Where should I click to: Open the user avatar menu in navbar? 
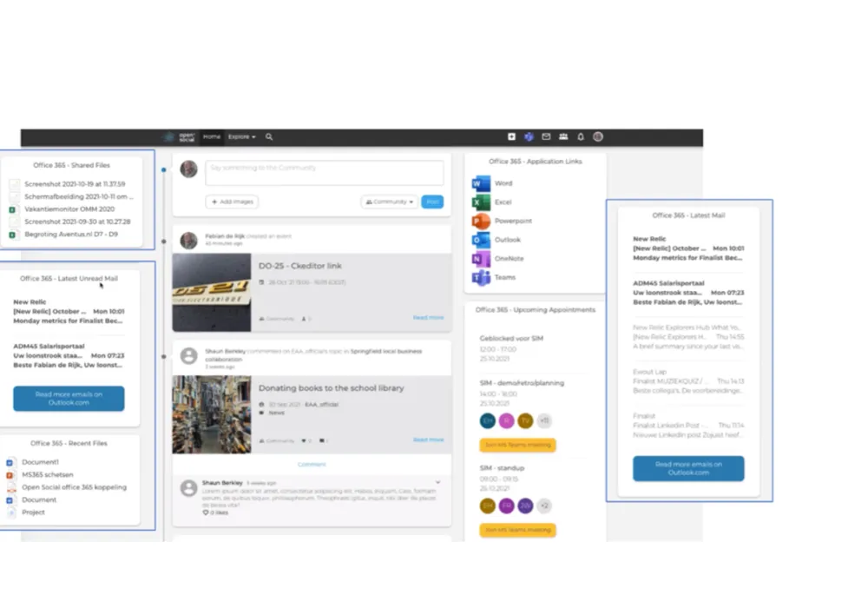598,137
